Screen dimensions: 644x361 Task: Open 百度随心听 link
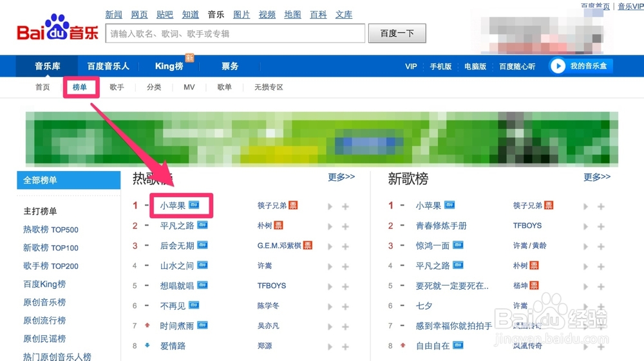[517, 66]
